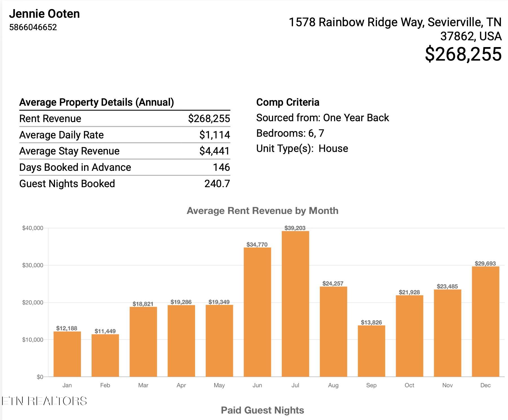Click the February bar in the chart
508x420 pixels.
click(105, 355)
